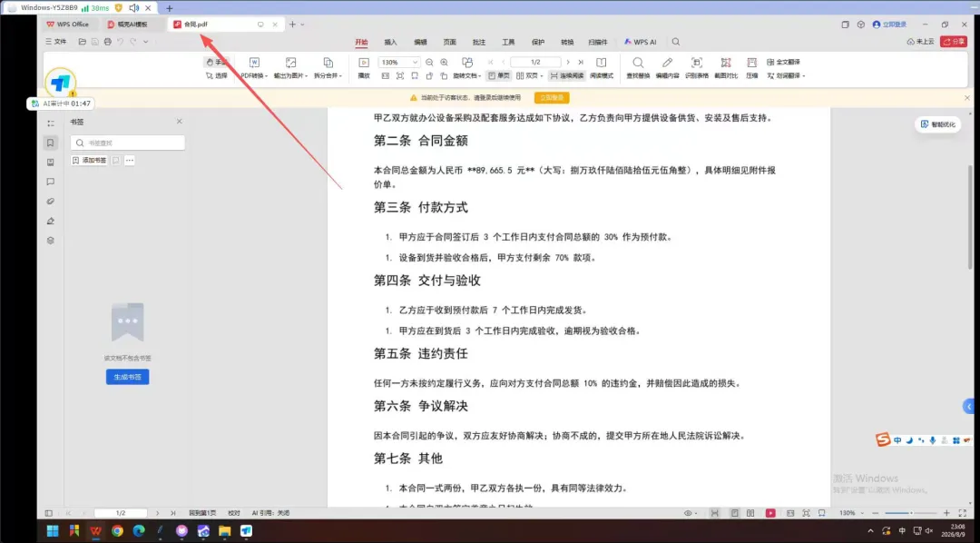Open 拆分合并 split-merge dropdown
The width and height of the screenshot is (980, 543).
pos(328,68)
